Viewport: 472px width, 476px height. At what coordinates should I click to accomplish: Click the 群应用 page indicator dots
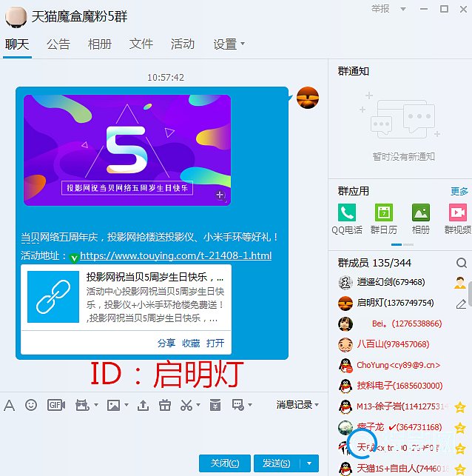click(x=402, y=245)
